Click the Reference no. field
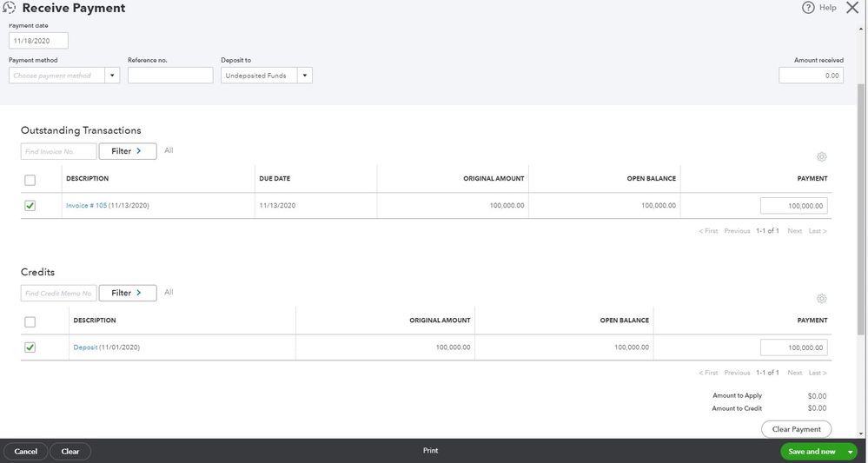The image size is (868, 463). coord(170,76)
